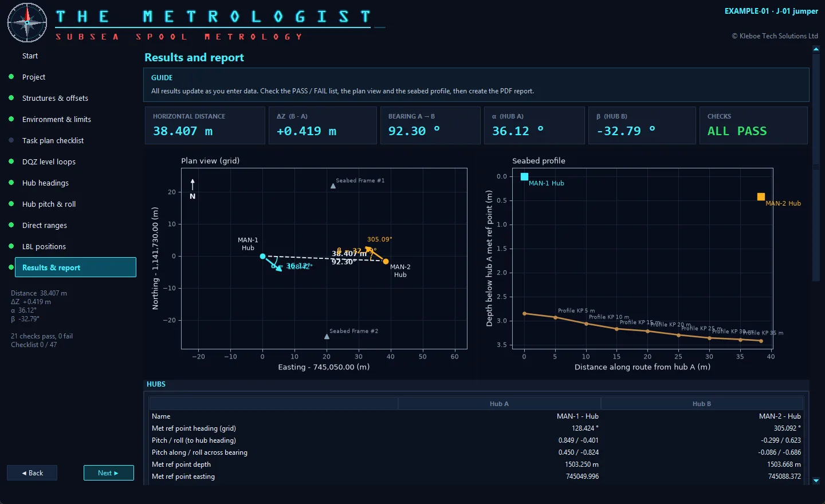
Task: Go to DQZ level loops
Action: tap(49, 162)
